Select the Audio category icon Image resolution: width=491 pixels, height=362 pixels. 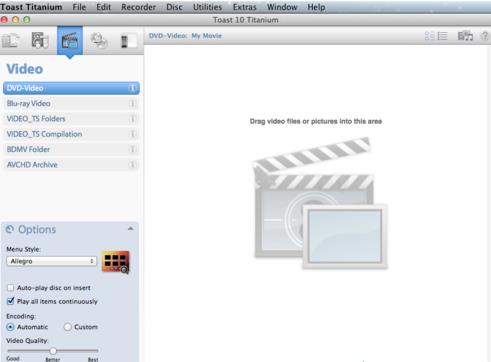click(40, 40)
